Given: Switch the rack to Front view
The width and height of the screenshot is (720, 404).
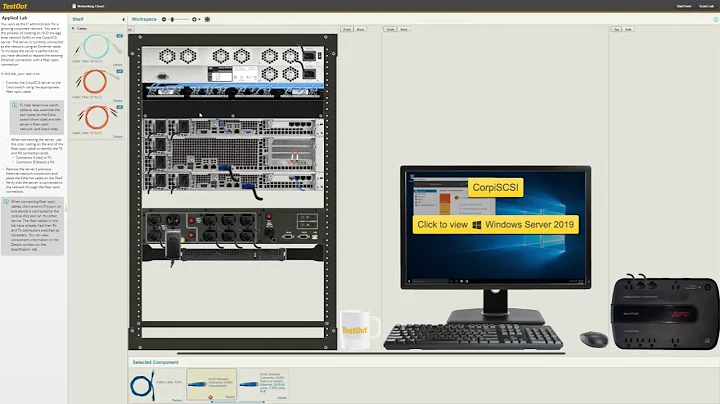Looking at the screenshot, I should pos(347,29).
